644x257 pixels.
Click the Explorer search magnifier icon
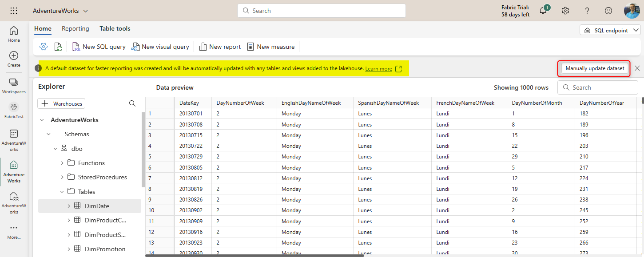click(x=132, y=103)
